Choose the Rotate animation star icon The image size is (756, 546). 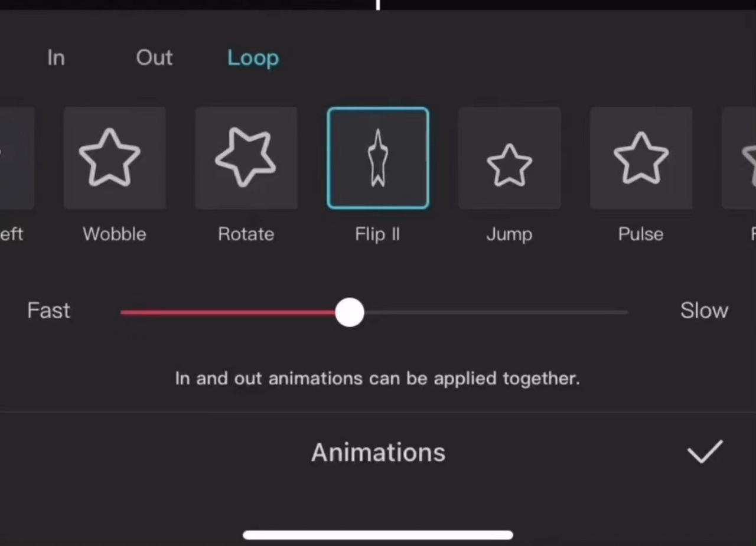click(x=246, y=158)
